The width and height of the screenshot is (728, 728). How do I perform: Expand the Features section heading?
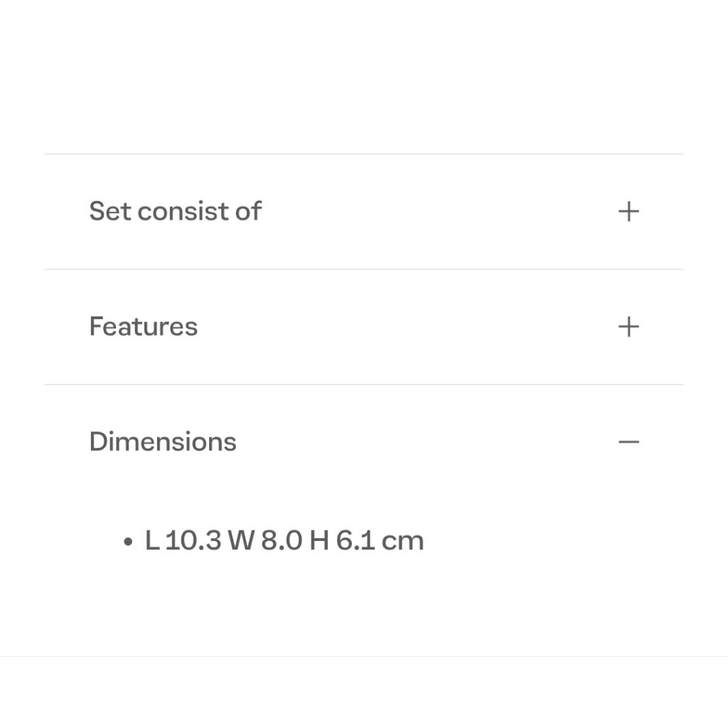(x=143, y=326)
